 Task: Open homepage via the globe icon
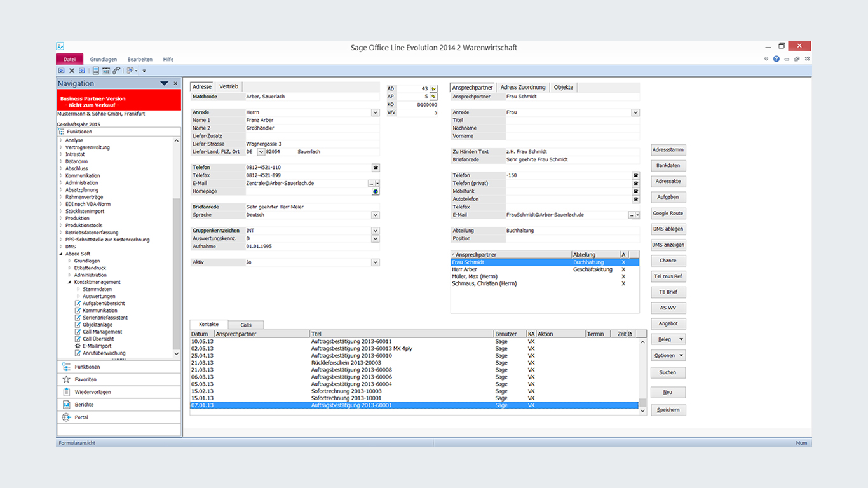click(376, 191)
